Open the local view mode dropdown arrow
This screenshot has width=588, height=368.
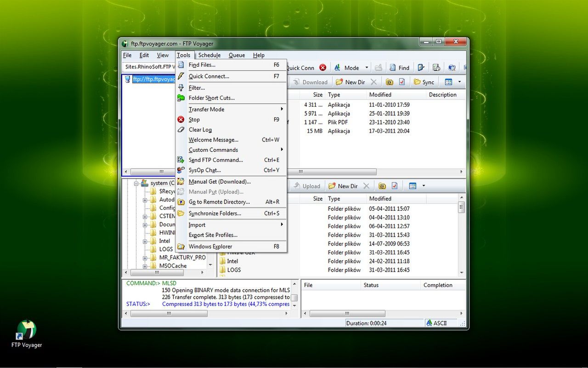tap(423, 186)
